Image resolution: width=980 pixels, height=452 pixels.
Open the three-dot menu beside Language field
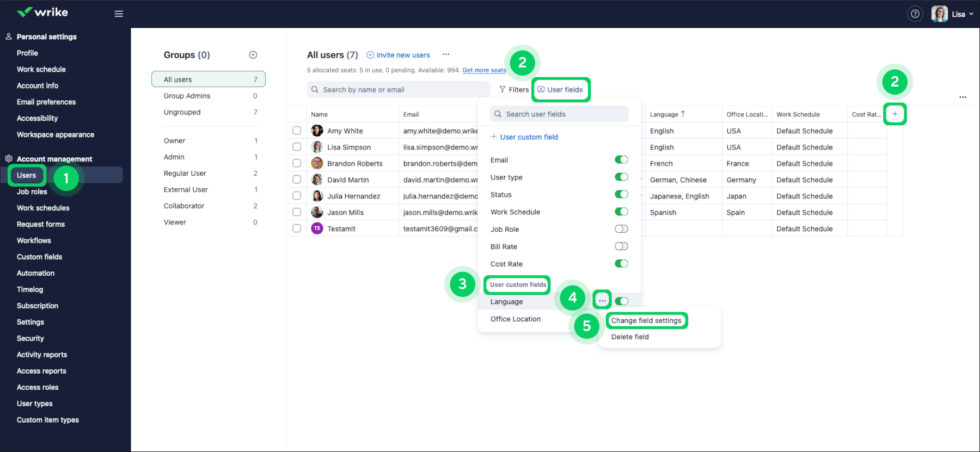602,301
